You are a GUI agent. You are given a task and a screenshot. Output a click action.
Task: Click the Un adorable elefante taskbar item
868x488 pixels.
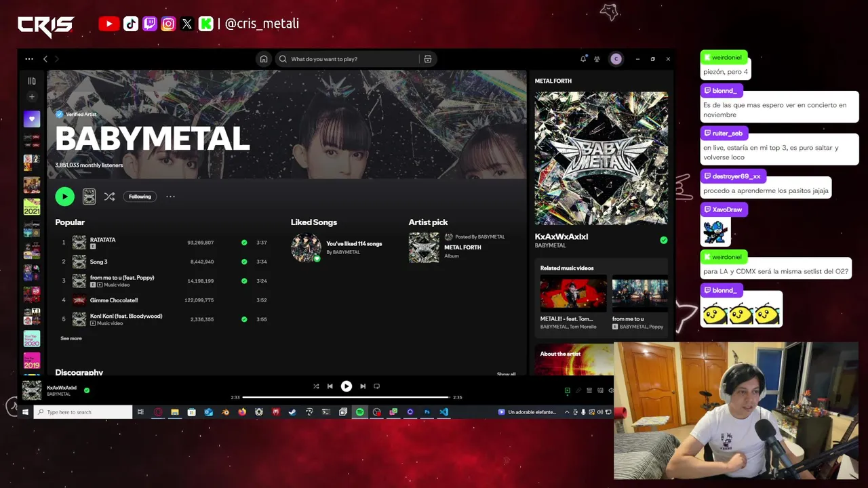(x=527, y=412)
